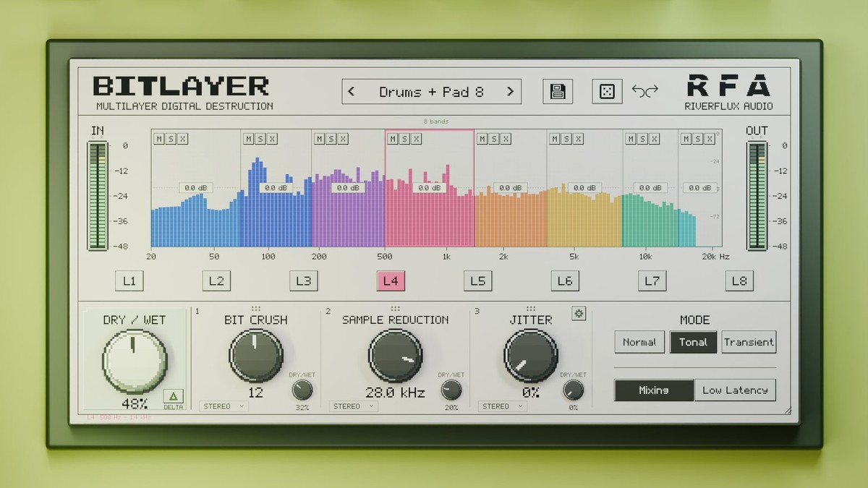Toggle the Delta triangle button
The width and height of the screenshot is (868, 488).
[173, 396]
